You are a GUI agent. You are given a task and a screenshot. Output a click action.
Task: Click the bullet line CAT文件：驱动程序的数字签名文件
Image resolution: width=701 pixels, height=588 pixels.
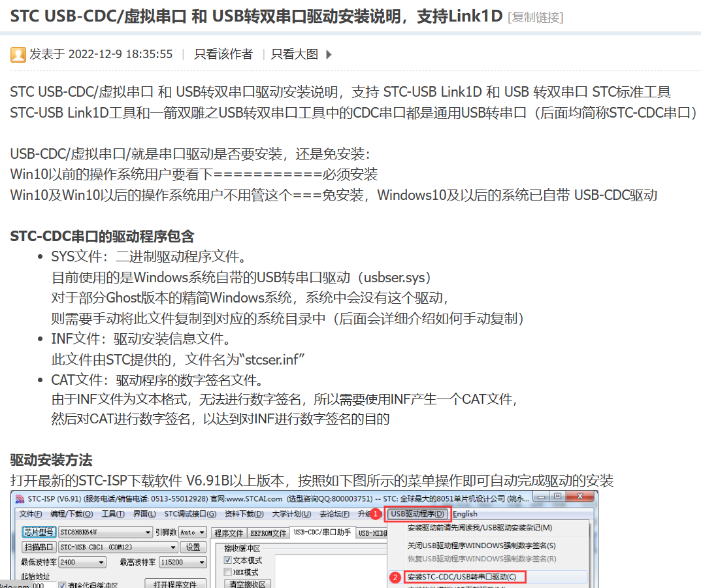click(x=157, y=380)
